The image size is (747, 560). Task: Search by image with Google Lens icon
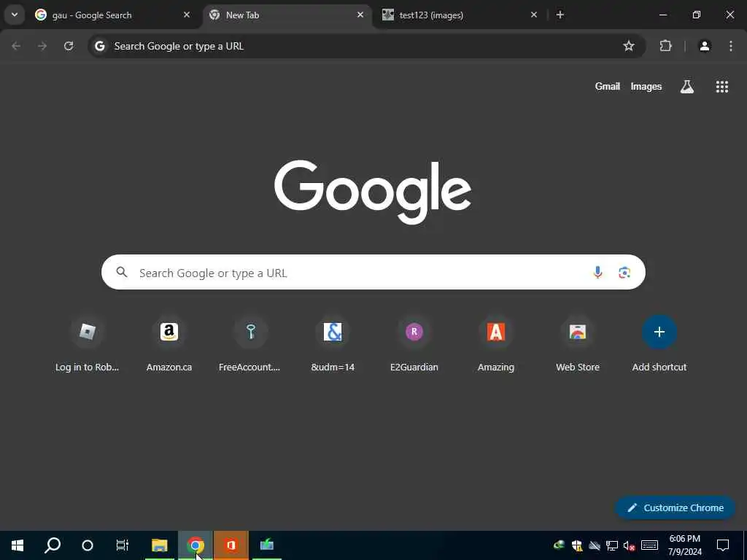[x=624, y=272]
